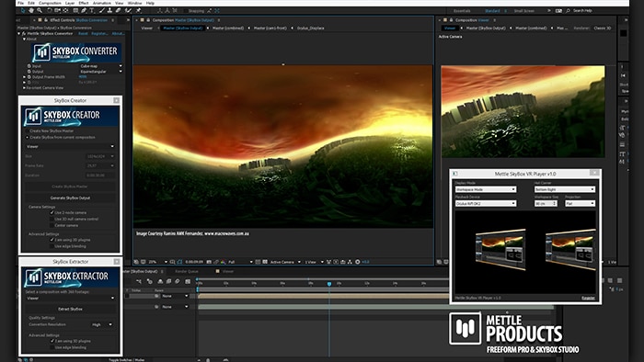
Task: Click the Skybox Converter logo banner
Action: [x=76, y=52]
